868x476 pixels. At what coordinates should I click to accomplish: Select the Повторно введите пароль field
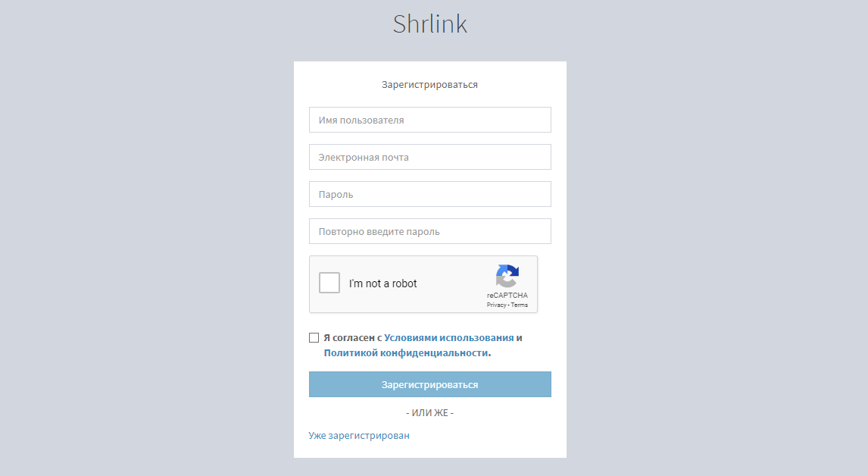(x=430, y=231)
